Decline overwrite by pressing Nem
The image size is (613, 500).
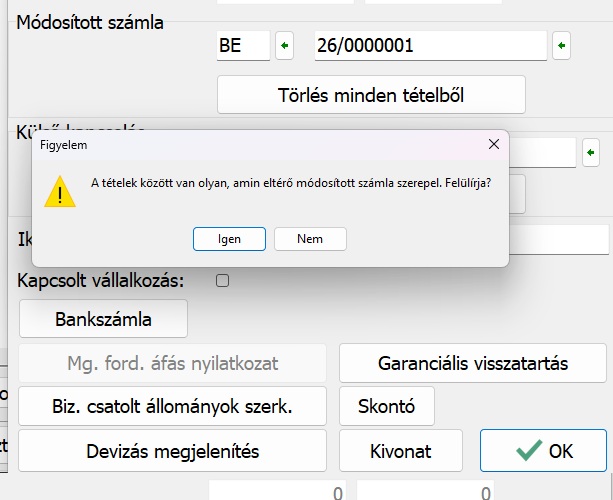(x=310, y=239)
